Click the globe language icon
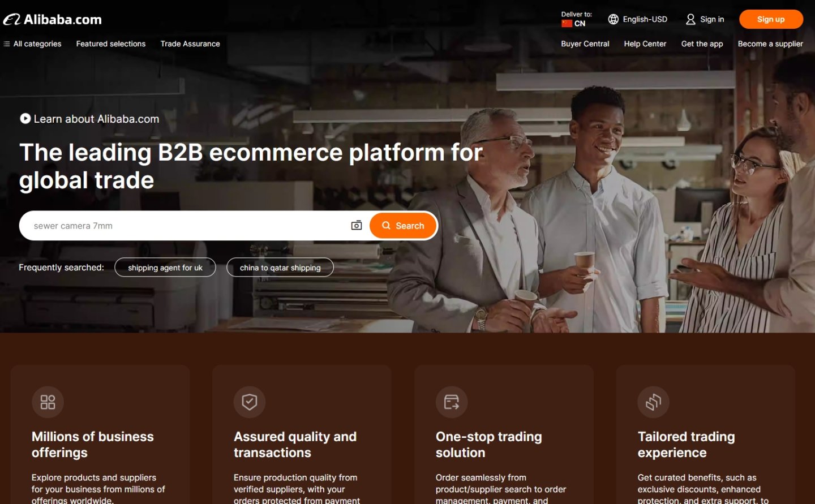The image size is (815, 504). coord(614,19)
